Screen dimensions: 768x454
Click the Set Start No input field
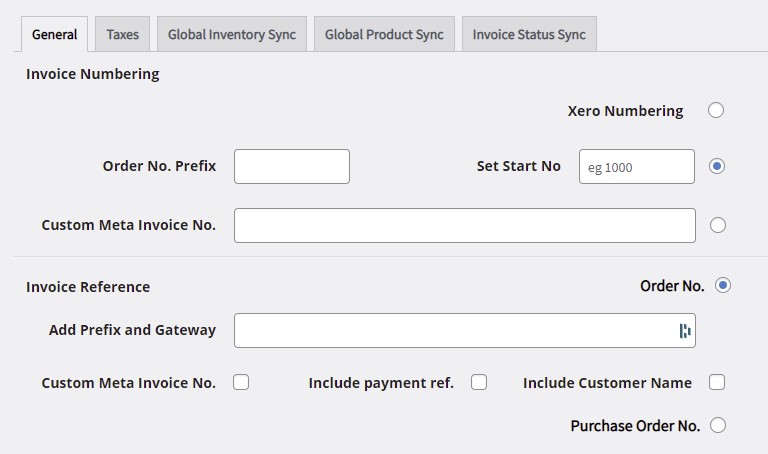(x=637, y=167)
